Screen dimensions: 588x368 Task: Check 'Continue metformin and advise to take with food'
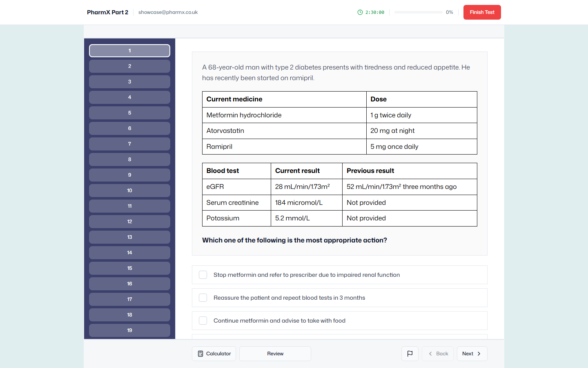(203, 321)
